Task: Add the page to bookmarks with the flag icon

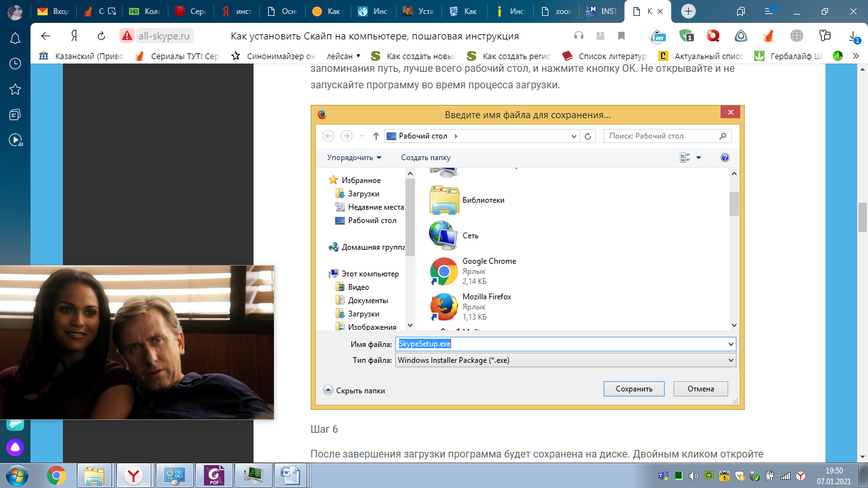Action: point(621,36)
